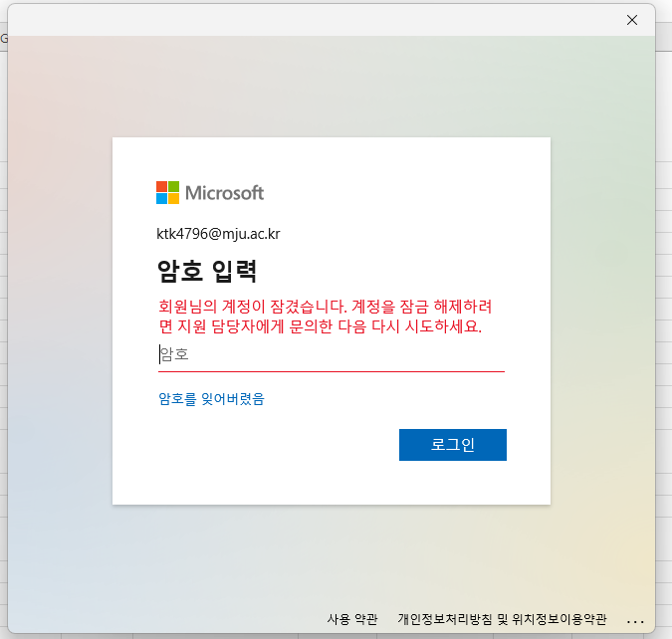Open 개인정보처리방침 및 위치정보이용약관 link
The height and width of the screenshot is (639, 672).
(502, 619)
